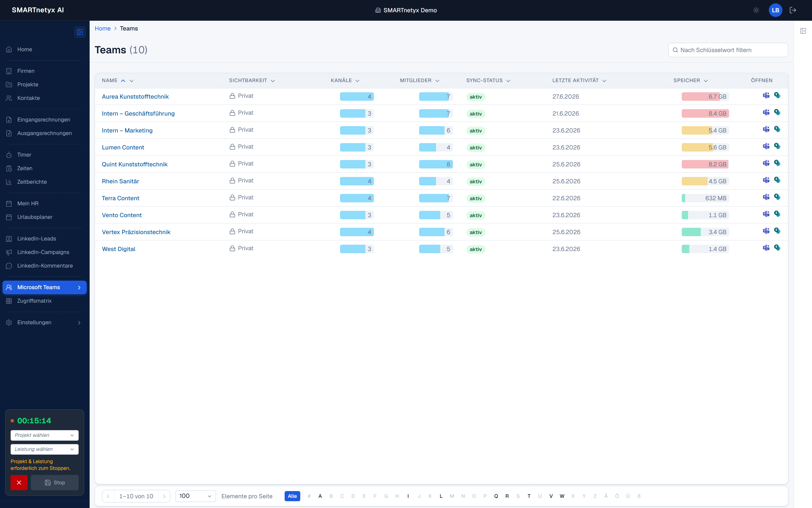Open West Digital Teams icon

point(766,248)
